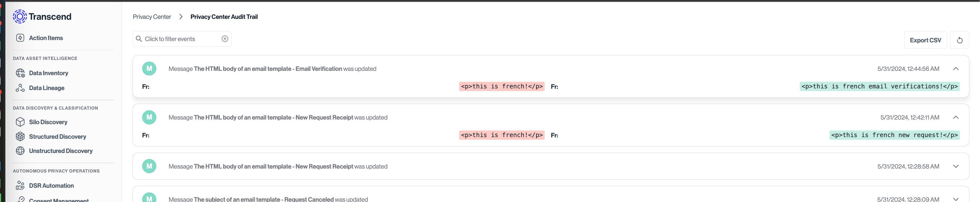Select Data Lineage menu item
Image resolution: width=980 pixels, height=202 pixels.
[46, 88]
